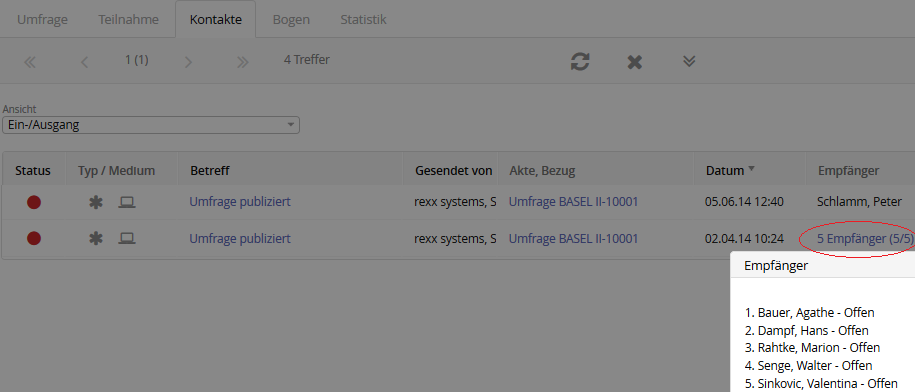Jump to last page with double-right arrows
This screenshot has width=915, height=392.
click(243, 62)
